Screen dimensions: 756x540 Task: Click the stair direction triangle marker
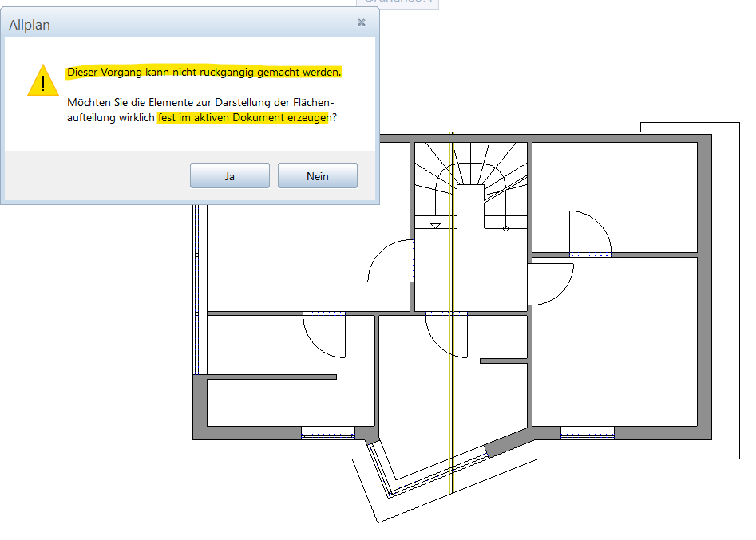(435, 226)
